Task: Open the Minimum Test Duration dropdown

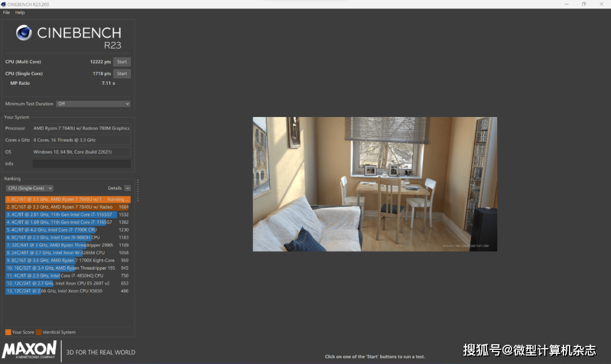Action: (93, 104)
